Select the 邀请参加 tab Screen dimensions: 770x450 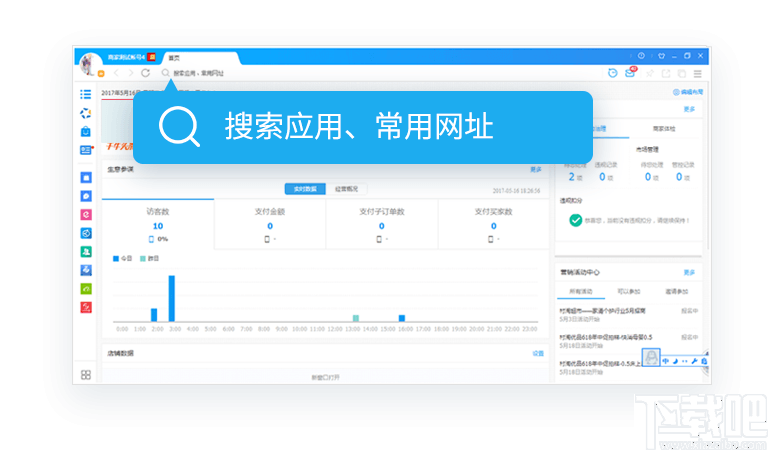point(676,292)
